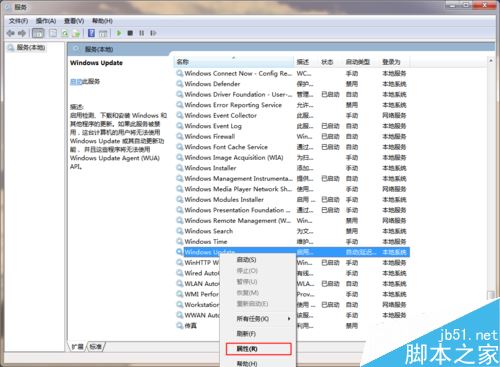
Task: Pause service with the pause icon
Action: coord(142,33)
